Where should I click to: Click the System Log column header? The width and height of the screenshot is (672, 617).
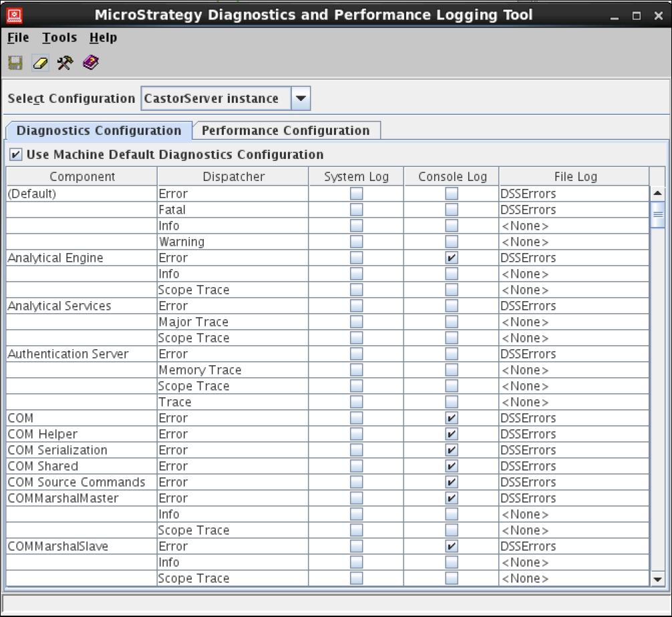(x=356, y=176)
